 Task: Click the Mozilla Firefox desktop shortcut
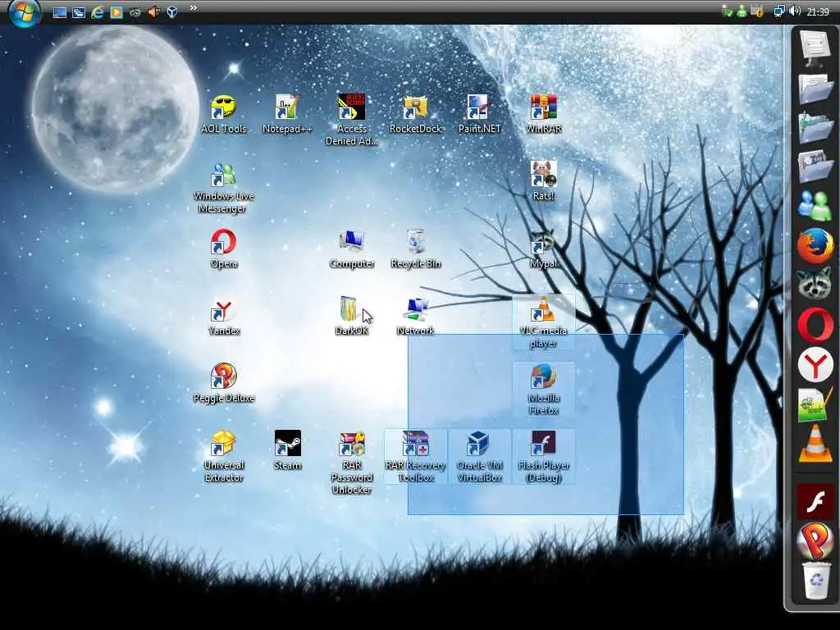pyautogui.click(x=543, y=390)
